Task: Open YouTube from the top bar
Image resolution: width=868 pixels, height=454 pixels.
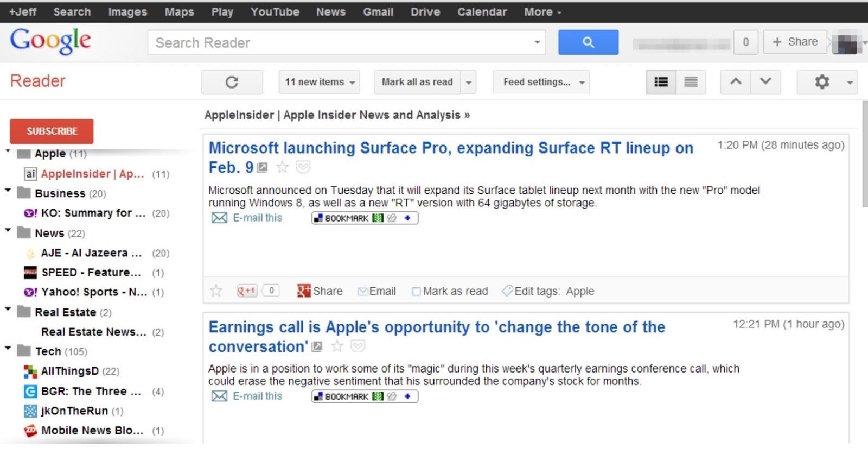Action: tap(275, 12)
